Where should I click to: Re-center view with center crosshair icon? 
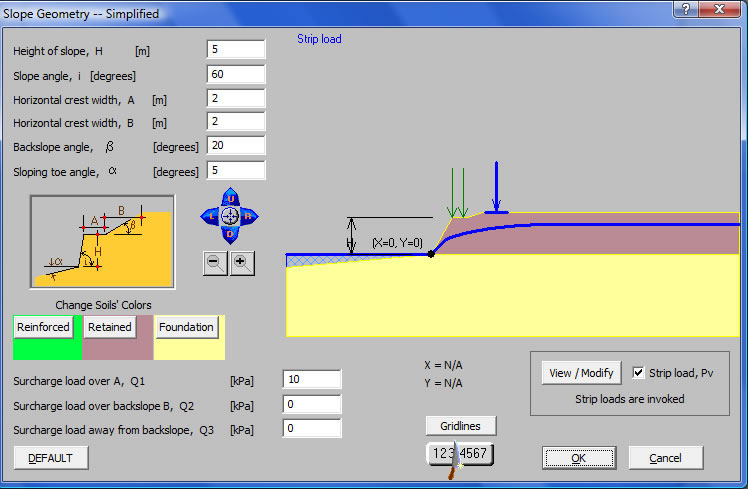(230, 217)
